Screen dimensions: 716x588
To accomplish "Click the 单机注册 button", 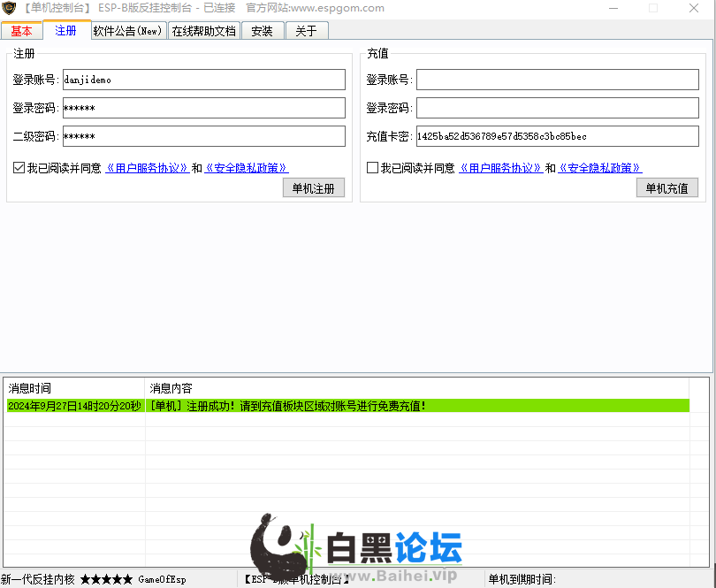I will pyautogui.click(x=314, y=188).
